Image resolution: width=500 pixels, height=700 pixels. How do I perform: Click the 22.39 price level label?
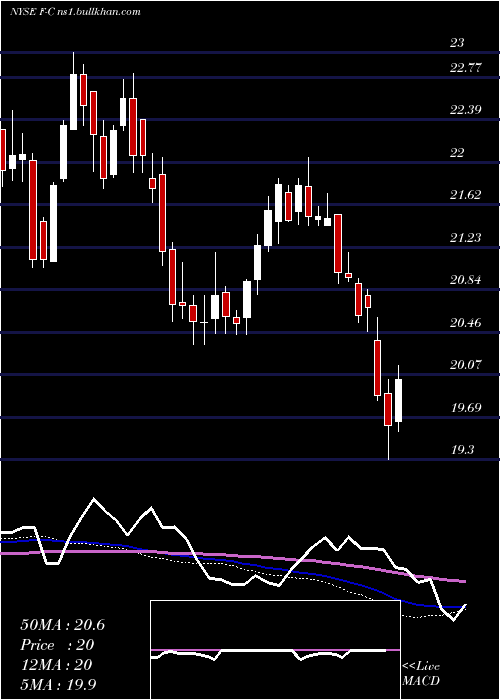pyautogui.click(x=466, y=110)
